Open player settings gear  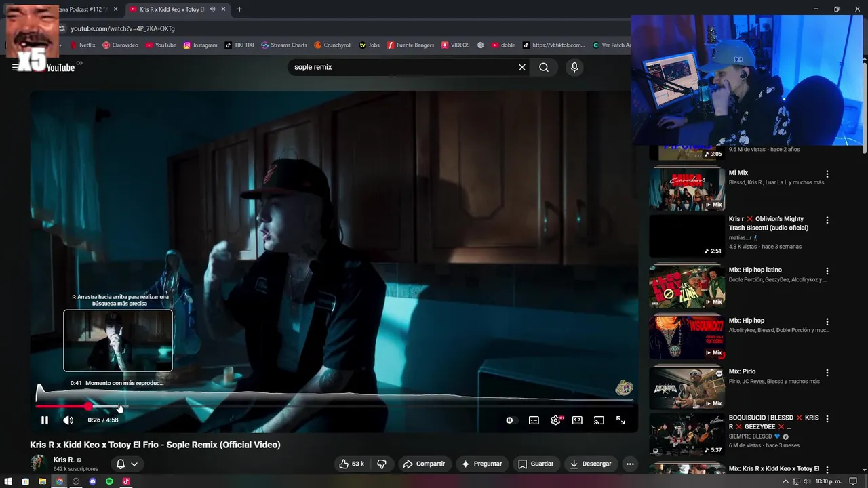coord(555,420)
